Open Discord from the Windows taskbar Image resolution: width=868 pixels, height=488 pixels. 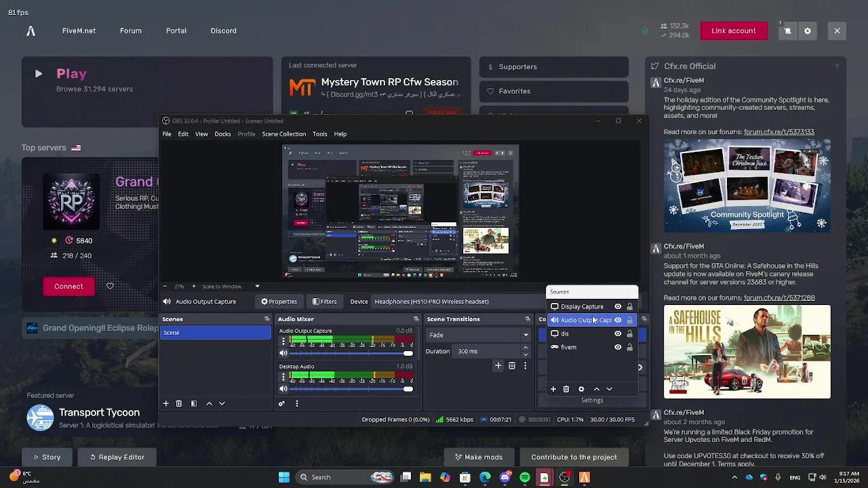pos(505,477)
